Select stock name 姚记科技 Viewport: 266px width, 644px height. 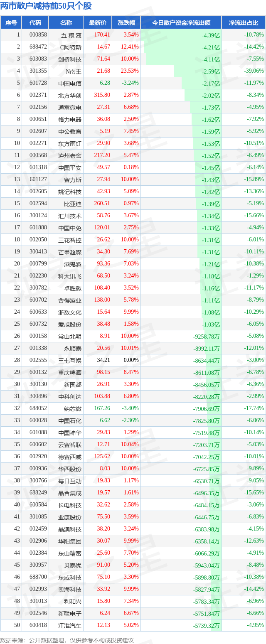pos(70,192)
